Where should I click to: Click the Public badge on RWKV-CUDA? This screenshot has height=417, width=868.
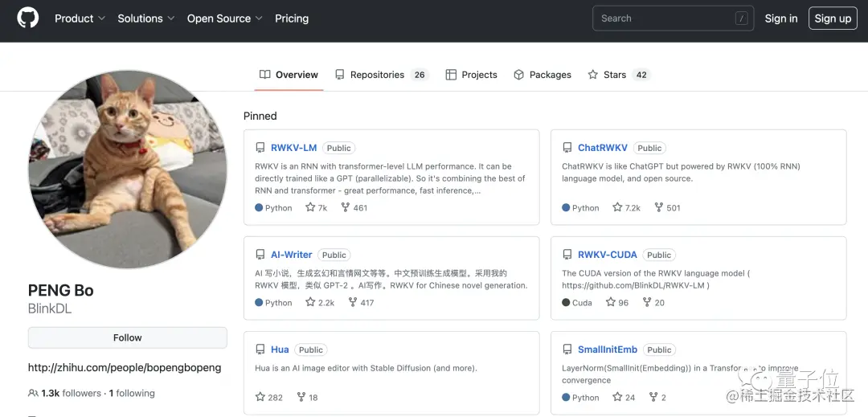[659, 255]
